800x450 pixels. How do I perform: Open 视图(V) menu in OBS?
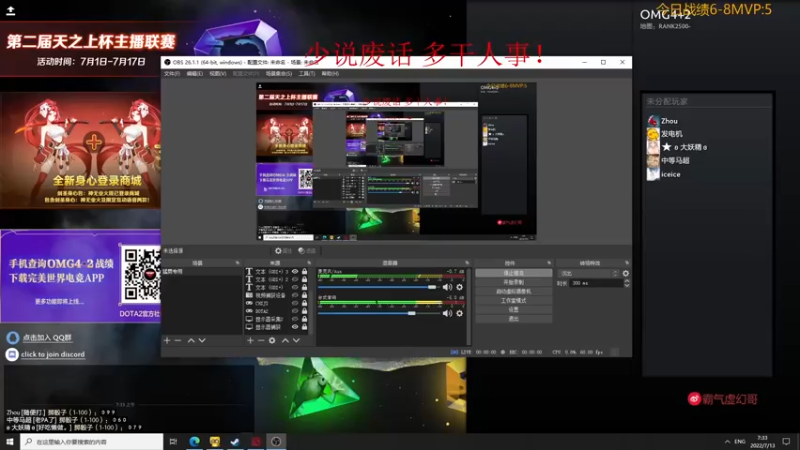point(218,73)
